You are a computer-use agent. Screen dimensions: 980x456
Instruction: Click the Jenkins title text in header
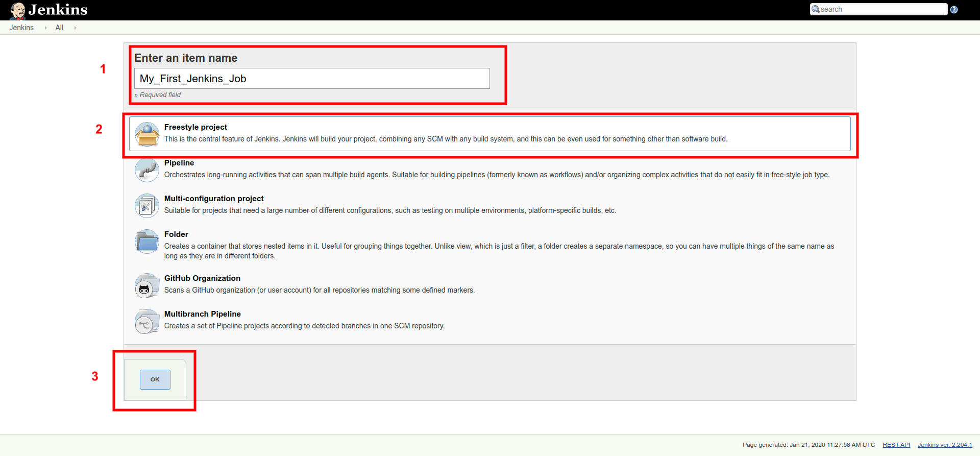coord(58,10)
